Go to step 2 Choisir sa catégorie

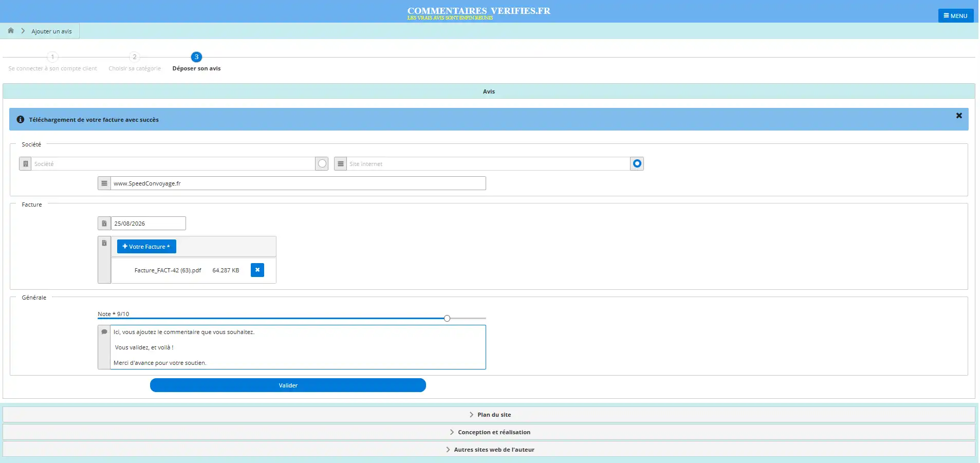[x=135, y=62]
